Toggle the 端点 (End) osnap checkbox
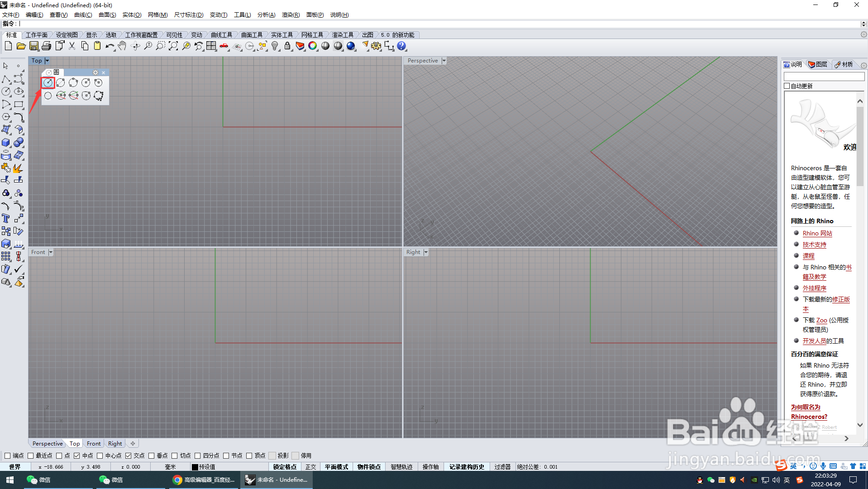The width and height of the screenshot is (868, 489). (x=7, y=455)
